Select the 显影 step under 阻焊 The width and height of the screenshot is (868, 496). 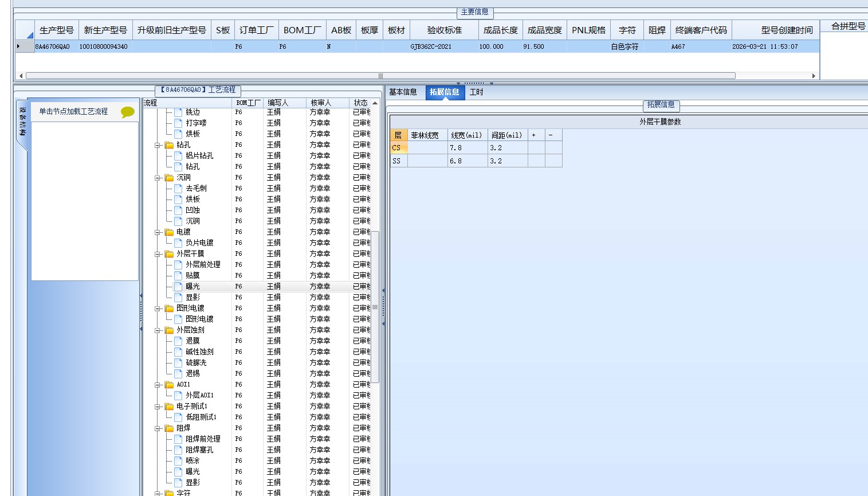tap(193, 482)
